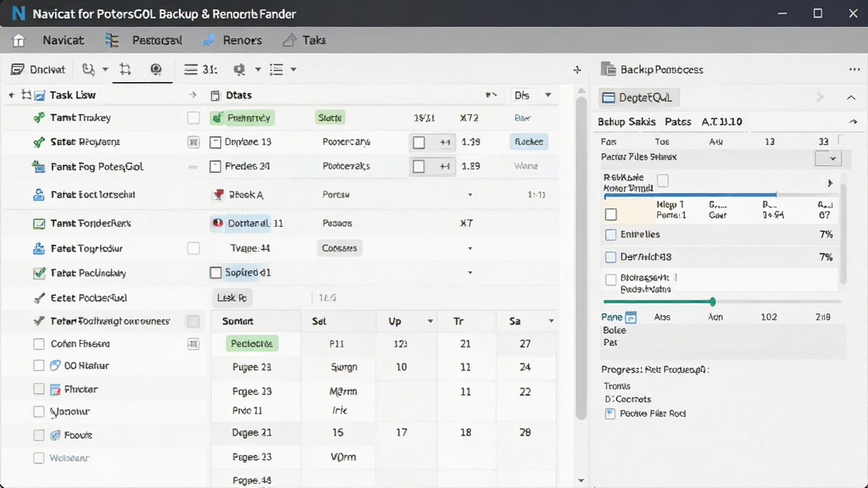Collapse the Task Lisw tree node
The image size is (868, 488).
(x=12, y=95)
